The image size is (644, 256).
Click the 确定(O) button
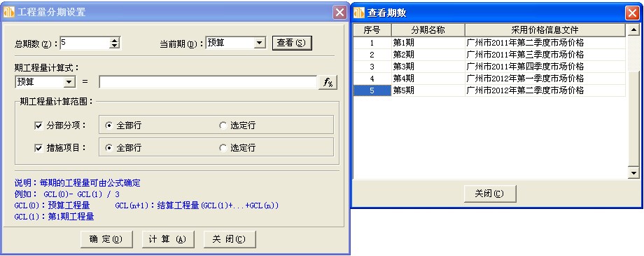(x=106, y=239)
